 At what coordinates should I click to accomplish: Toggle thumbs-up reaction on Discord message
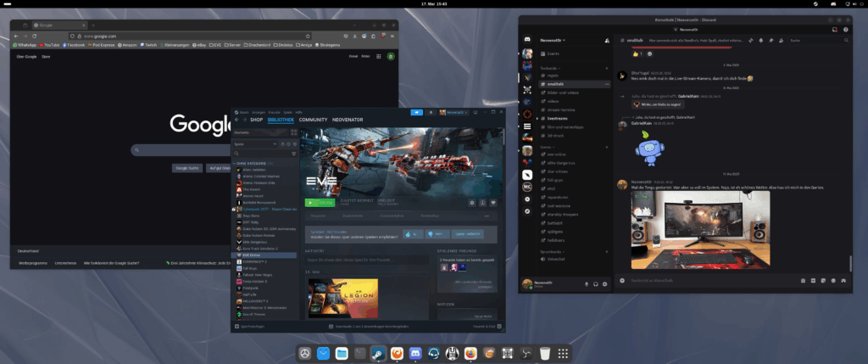(637, 53)
